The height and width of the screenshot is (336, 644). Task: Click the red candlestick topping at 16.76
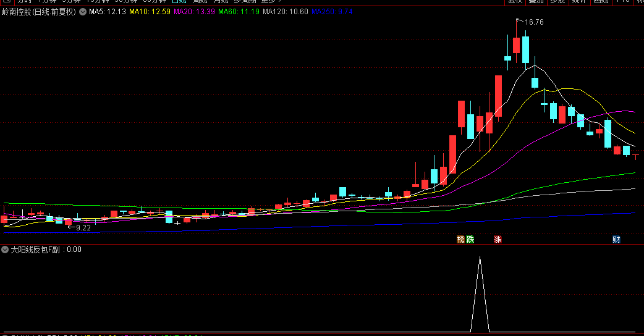pyautogui.click(x=516, y=45)
